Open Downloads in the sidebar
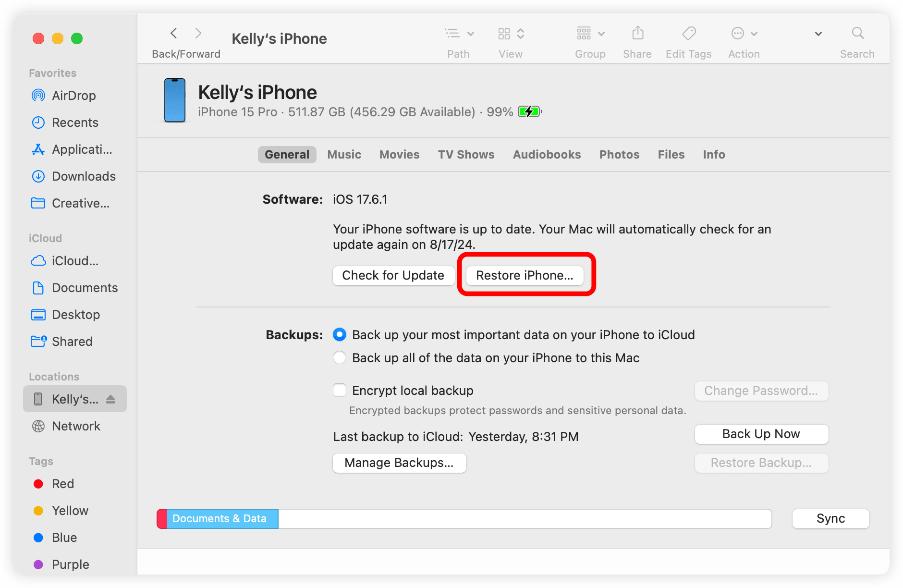 click(x=74, y=176)
